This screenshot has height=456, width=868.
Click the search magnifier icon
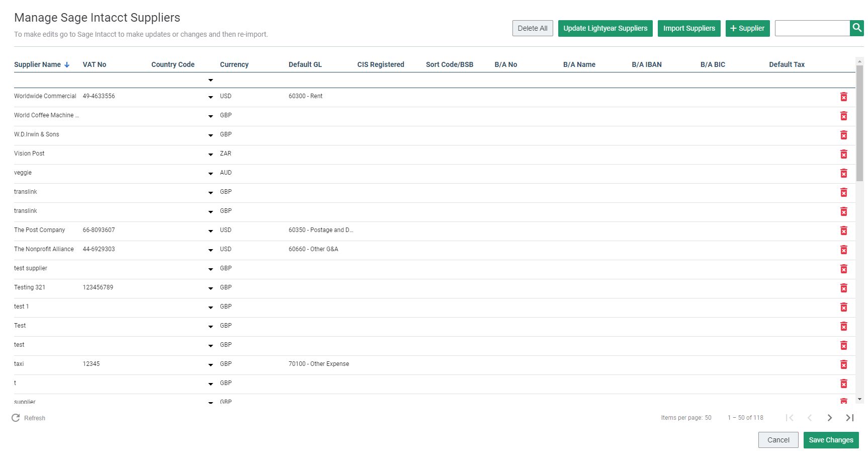click(x=856, y=28)
